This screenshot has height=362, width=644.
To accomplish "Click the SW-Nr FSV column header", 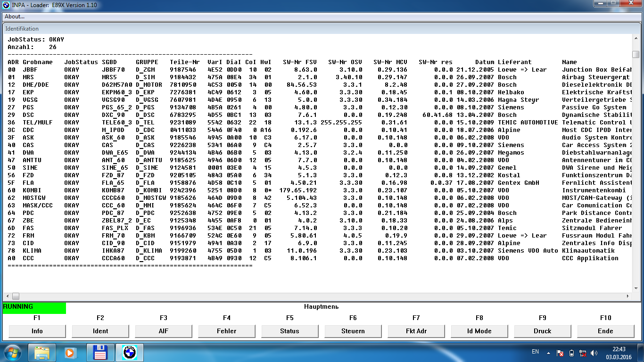I will pos(300,62).
